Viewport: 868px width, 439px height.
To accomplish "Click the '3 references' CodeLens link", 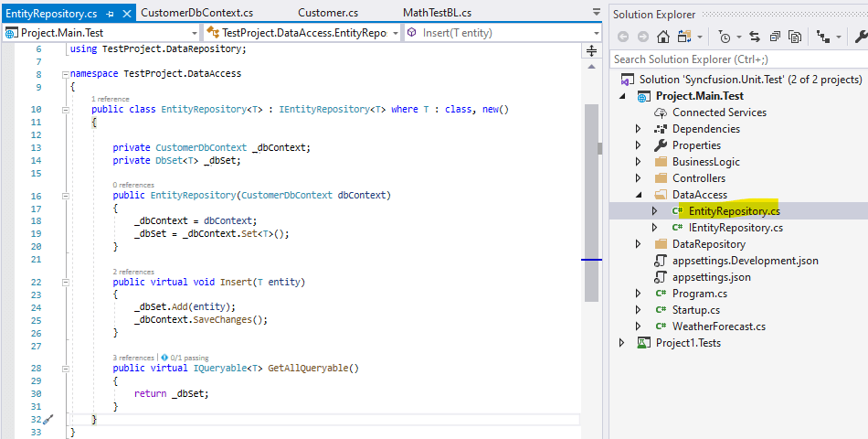I will coord(133,357).
